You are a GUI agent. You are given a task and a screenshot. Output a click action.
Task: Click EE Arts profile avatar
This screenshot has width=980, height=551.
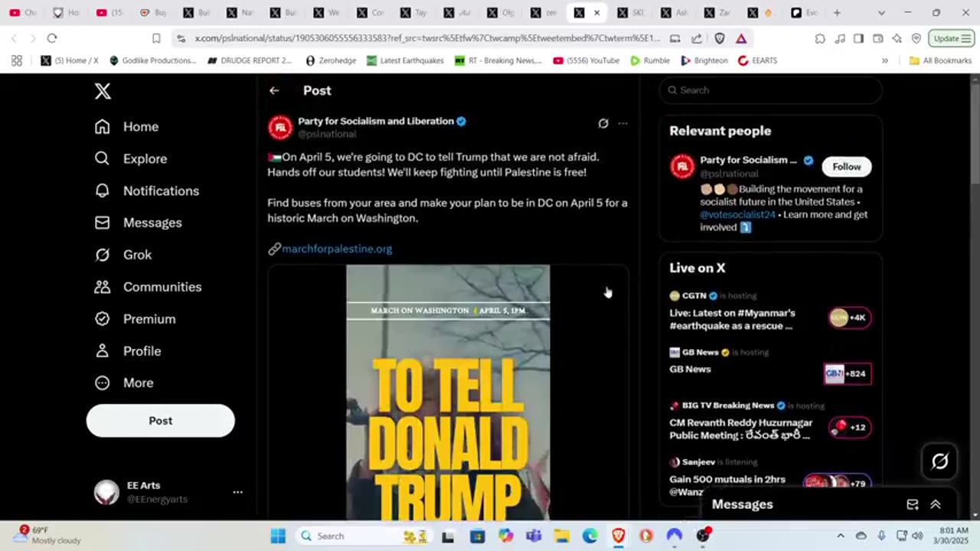coord(106,492)
